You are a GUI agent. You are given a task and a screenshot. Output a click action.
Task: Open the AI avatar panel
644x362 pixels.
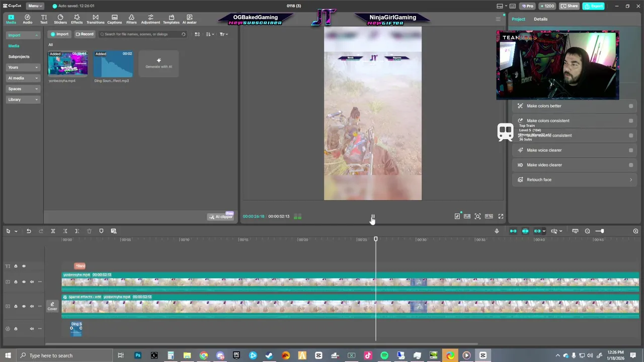(189, 19)
